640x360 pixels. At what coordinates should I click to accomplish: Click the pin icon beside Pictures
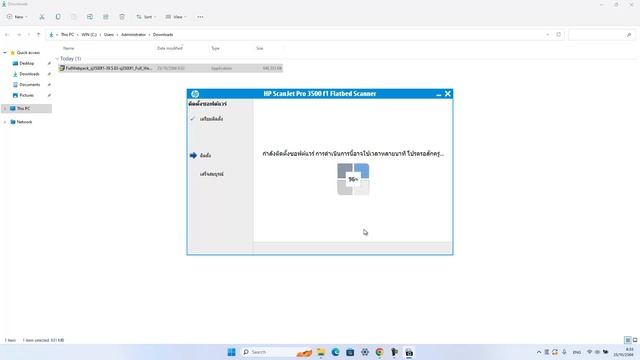[49, 95]
